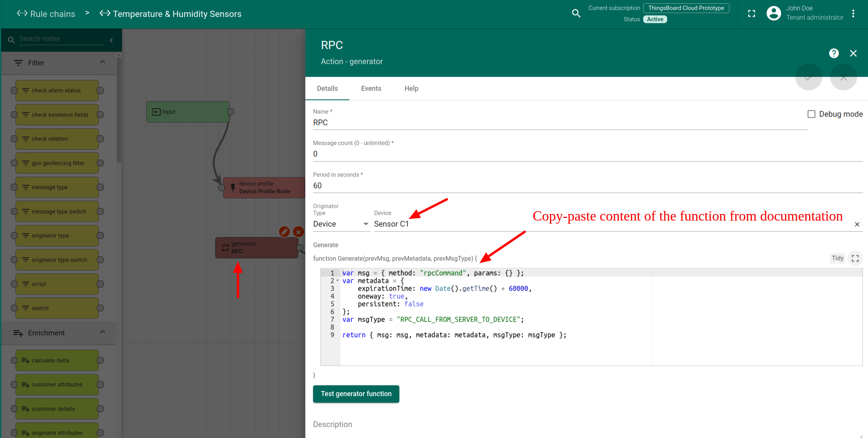Expand the Generate code editor to fullscreen
The height and width of the screenshot is (438, 868).
click(855, 258)
